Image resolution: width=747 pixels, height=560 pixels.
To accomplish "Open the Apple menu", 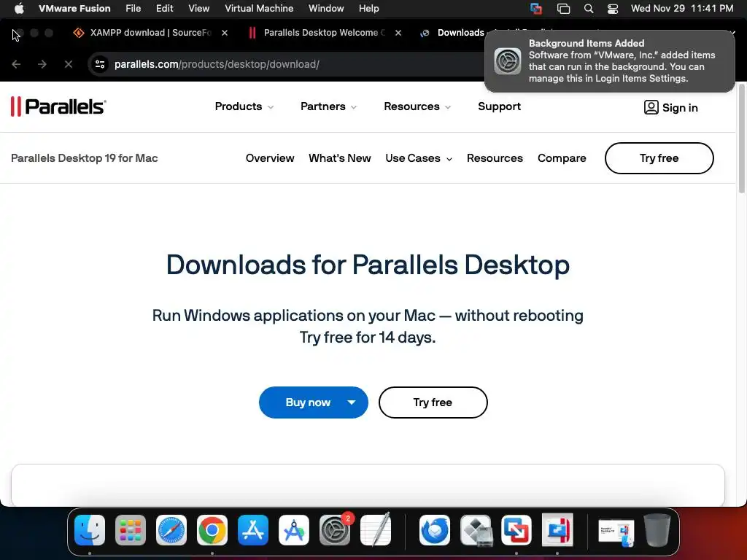I will [x=19, y=8].
